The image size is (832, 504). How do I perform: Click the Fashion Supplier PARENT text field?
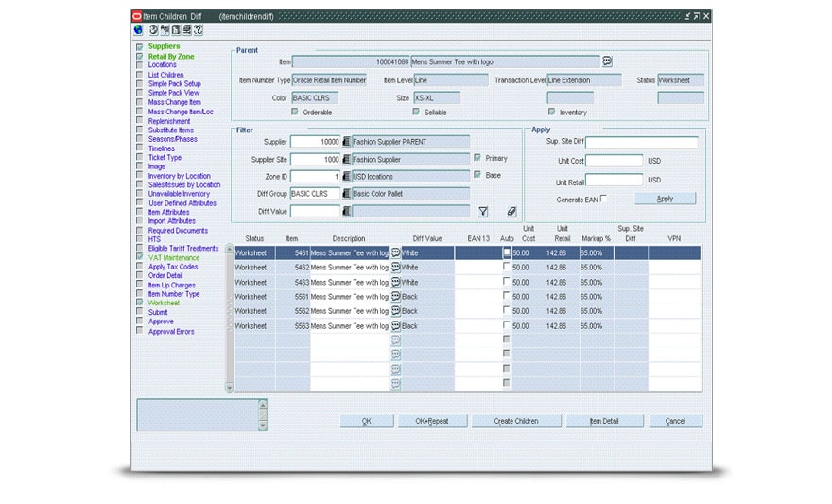coord(410,142)
